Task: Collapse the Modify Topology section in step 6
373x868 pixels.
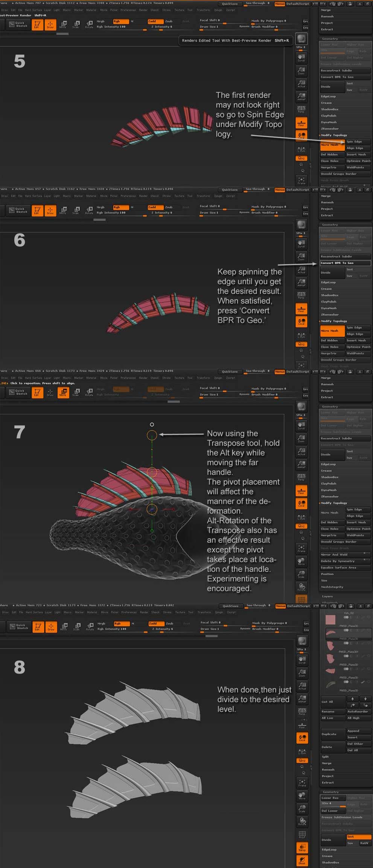Action: coord(334,321)
